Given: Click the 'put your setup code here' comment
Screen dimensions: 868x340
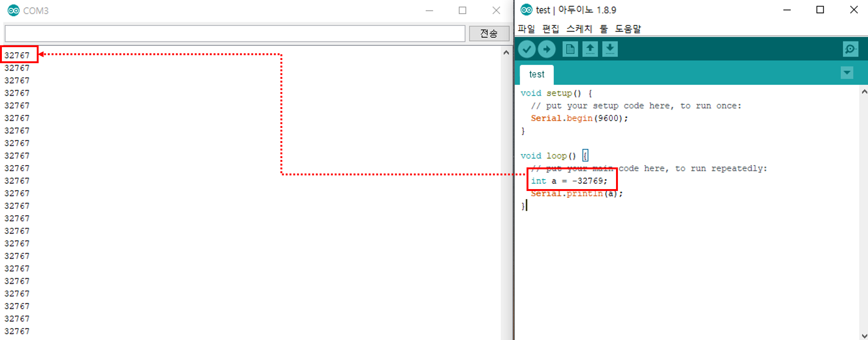Looking at the screenshot, I should pyautogui.click(x=636, y=106).
